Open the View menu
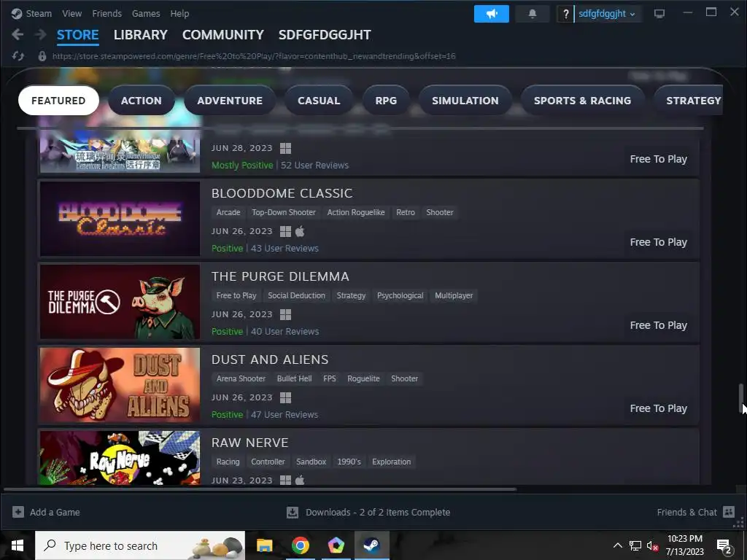 (72, 14)
